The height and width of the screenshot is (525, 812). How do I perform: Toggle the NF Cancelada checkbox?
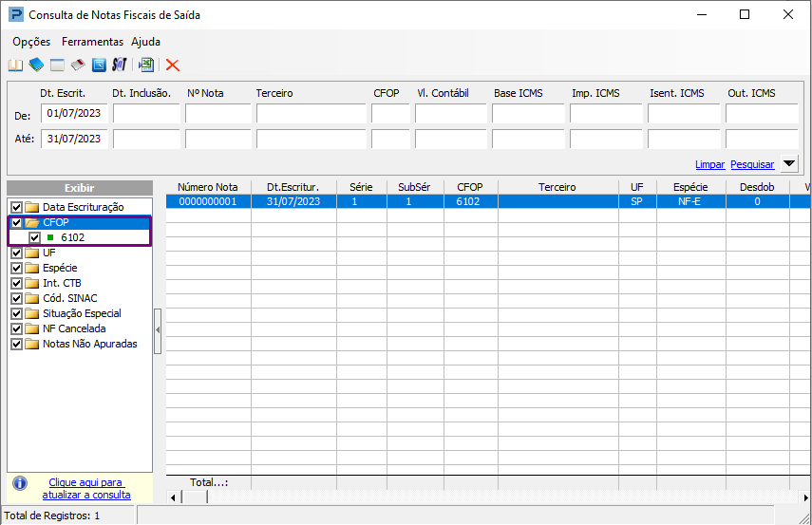coord(16,328)
